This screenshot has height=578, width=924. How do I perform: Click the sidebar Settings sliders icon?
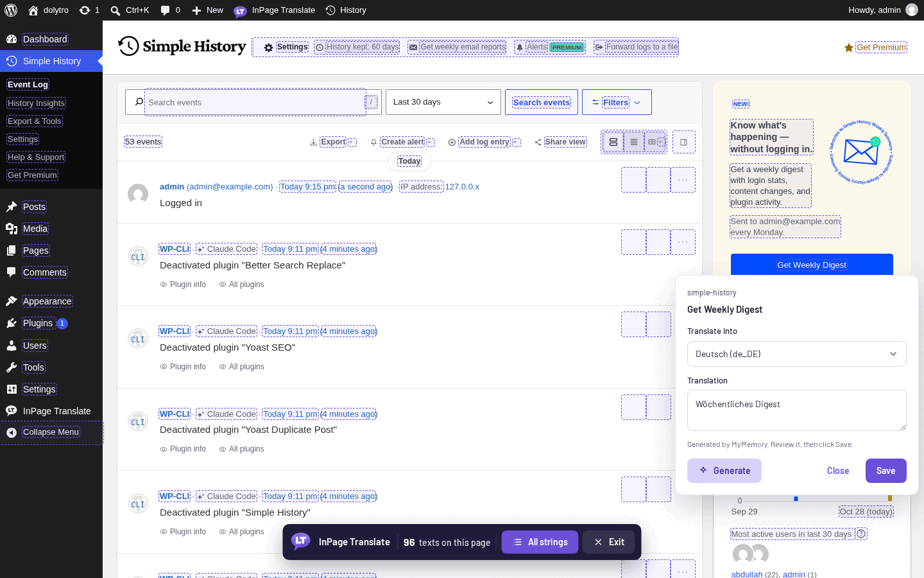tap(11, 389)
